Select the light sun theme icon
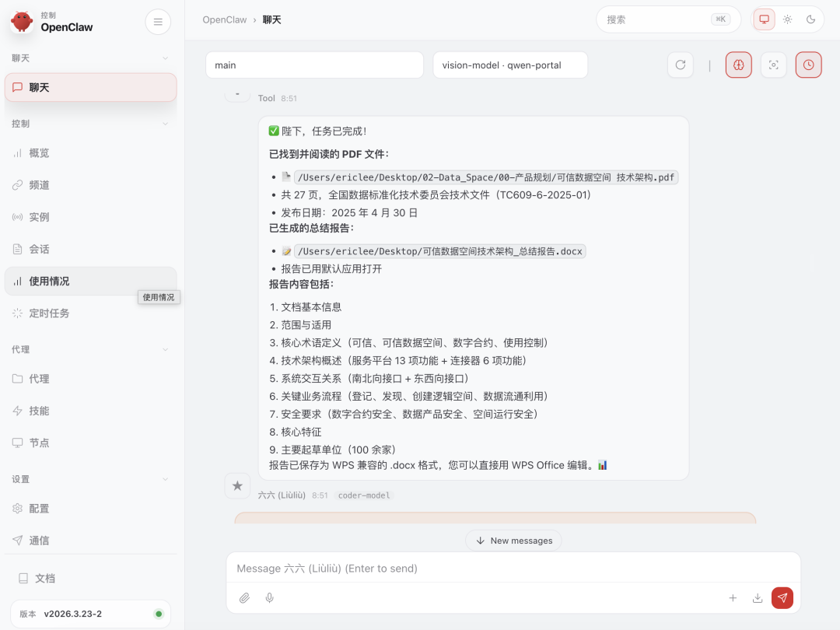Image resolution: width=840 pixels, height=630 pixels. coord(787,19)
